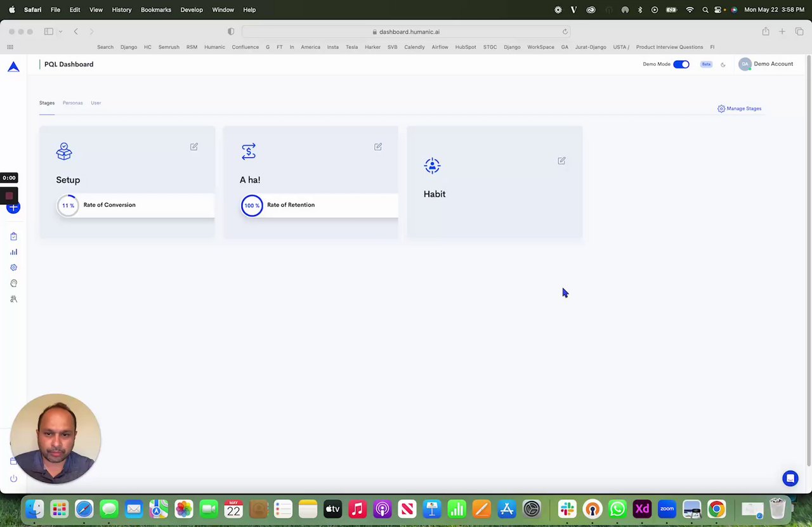Click the Habit stage title
812x527 pixels.
tap(435, 194)
